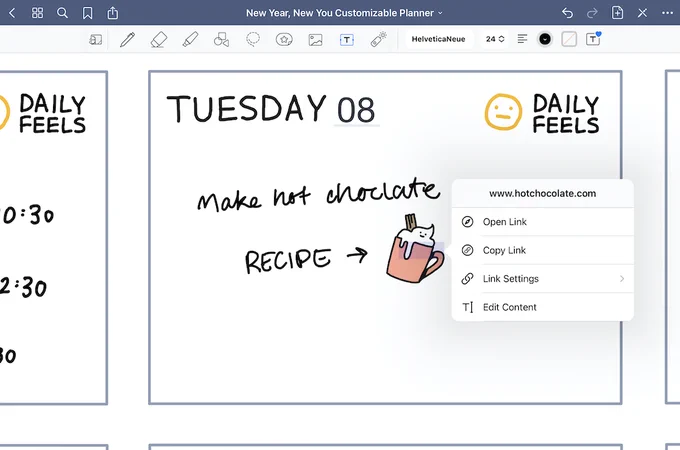Expand the Link Settings chevron arrow
The height and width of the screenshot is (450, 680).
tap(622, 279)
